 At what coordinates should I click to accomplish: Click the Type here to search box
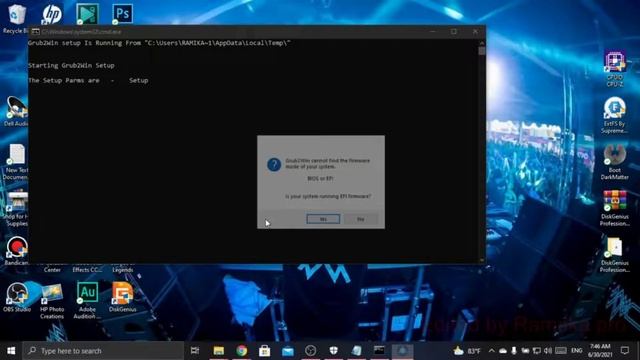click(x=103, y=351)
